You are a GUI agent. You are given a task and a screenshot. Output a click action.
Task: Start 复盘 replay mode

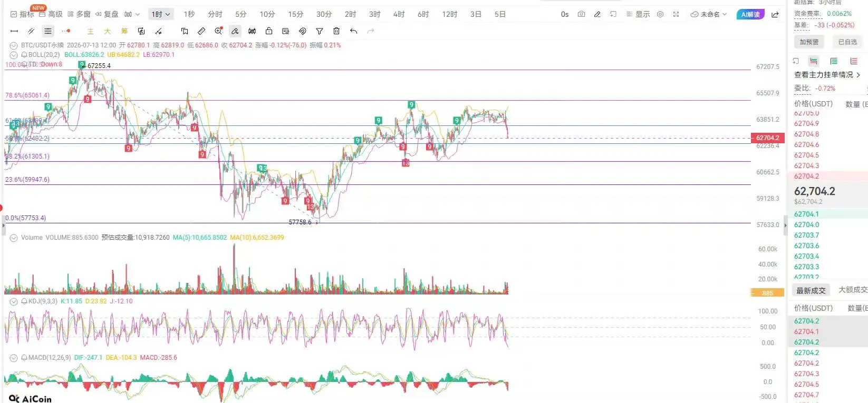point(107,14)
